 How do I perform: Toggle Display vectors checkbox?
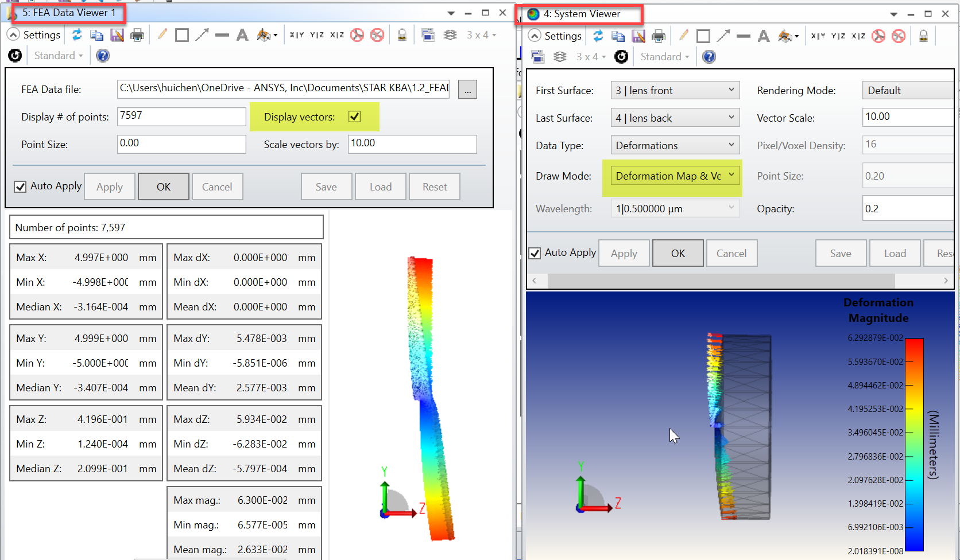355,117
